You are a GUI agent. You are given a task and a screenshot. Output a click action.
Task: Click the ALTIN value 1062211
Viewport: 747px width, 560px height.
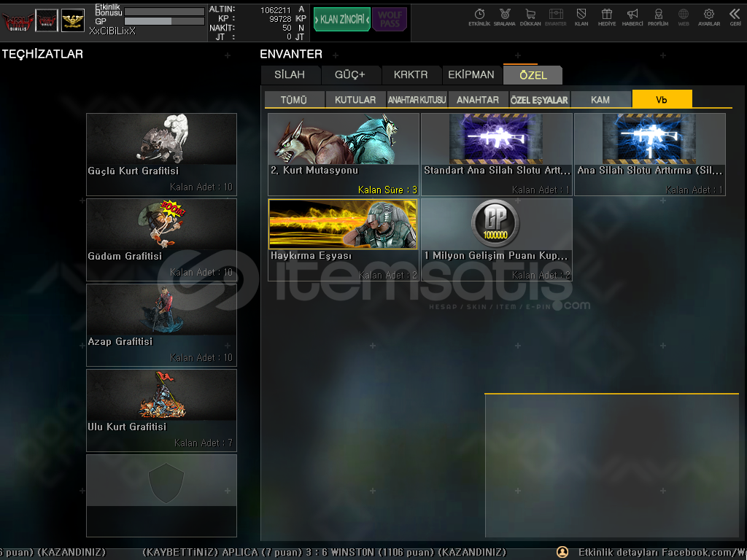click(275, 10)
